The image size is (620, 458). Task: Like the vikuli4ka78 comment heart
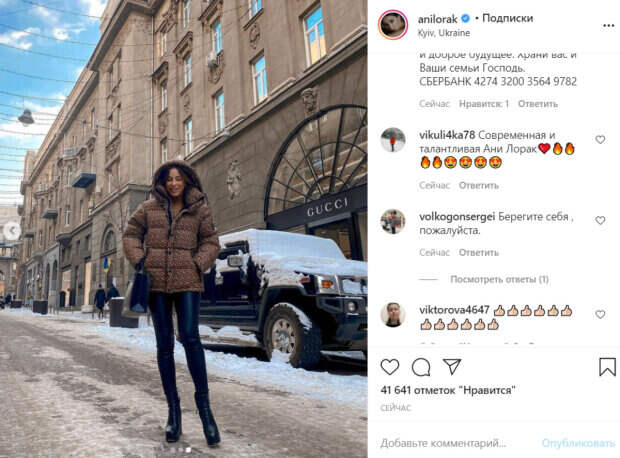[600, 140]
